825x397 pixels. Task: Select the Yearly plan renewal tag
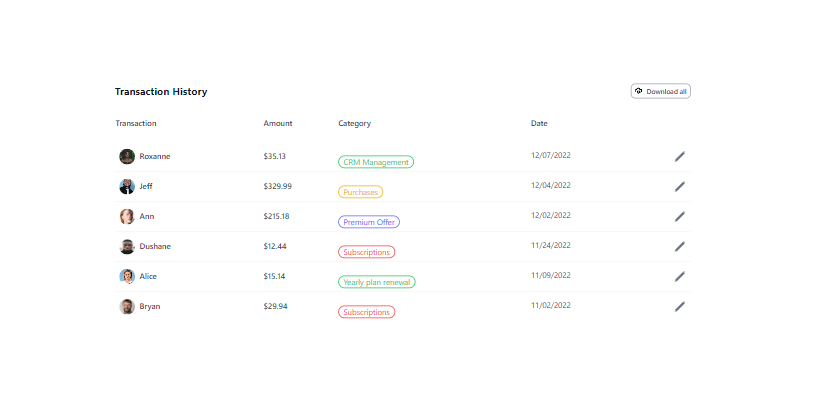[x=377, y=282]
